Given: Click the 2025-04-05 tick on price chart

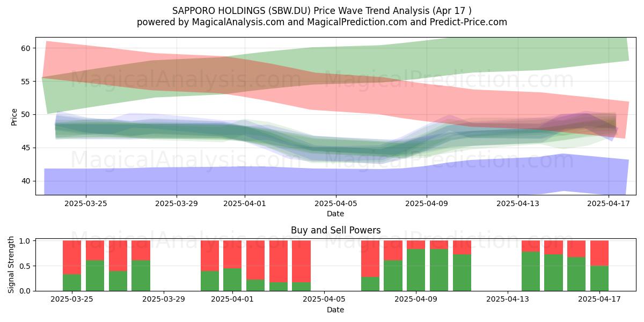Looking at the screenshot, I should point(336,203).
